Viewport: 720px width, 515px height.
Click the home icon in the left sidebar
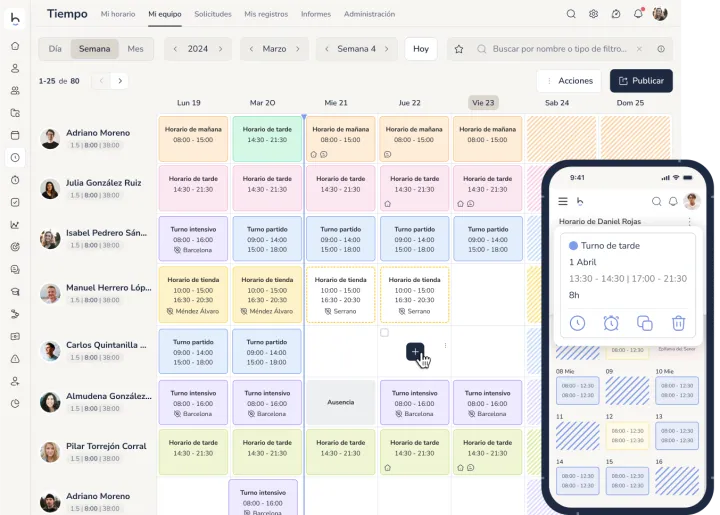pos(15,46)
